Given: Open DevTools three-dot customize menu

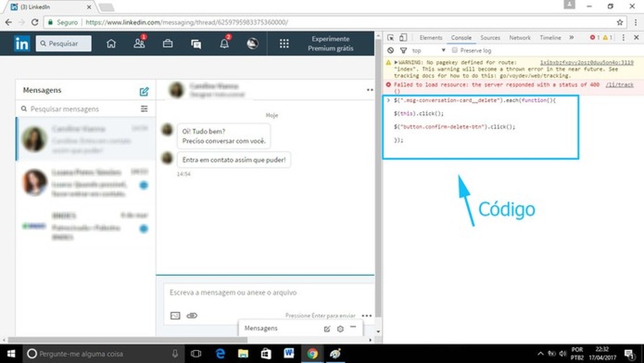Looking at the screenshot, I should pos(623,37).
